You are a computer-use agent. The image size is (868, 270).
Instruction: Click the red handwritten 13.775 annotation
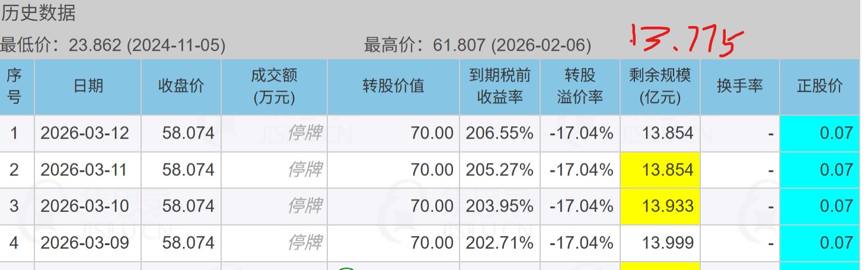pyautogui.click(x=686, y=40)
